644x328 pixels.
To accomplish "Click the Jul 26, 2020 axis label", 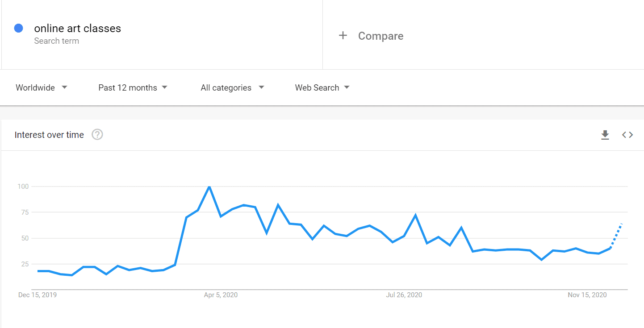I will click(x=404, y=295).
